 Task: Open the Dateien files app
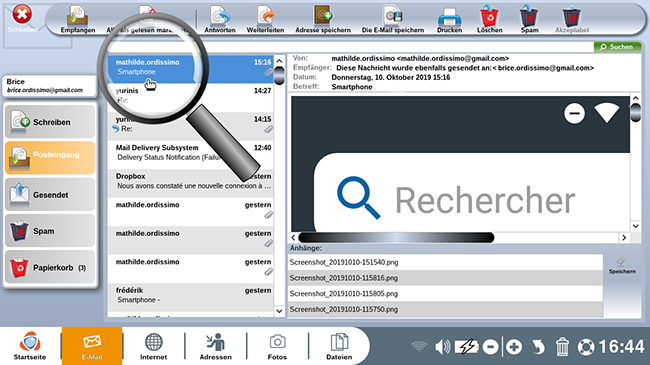pyautogui.click(x=339, y=346)
